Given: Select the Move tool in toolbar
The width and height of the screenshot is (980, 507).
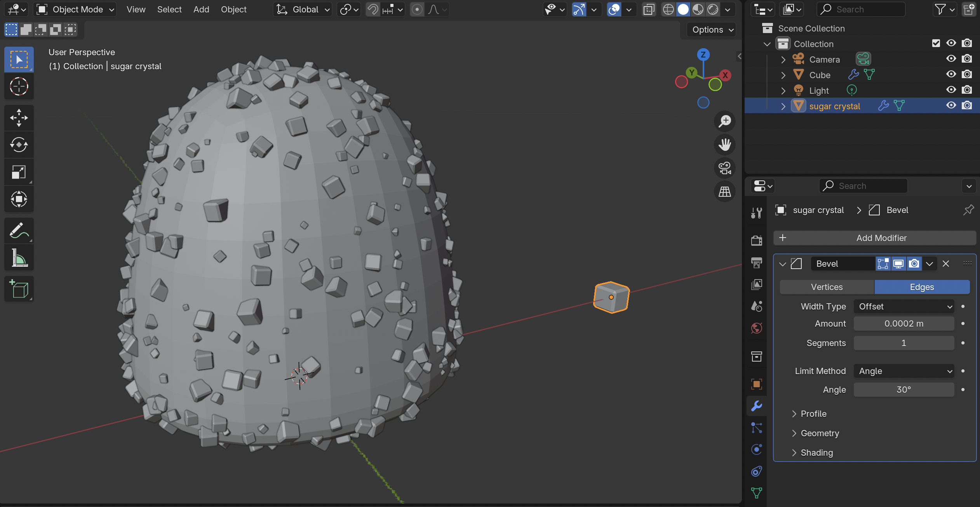Looking at the screenshot, I should point(19,118).
